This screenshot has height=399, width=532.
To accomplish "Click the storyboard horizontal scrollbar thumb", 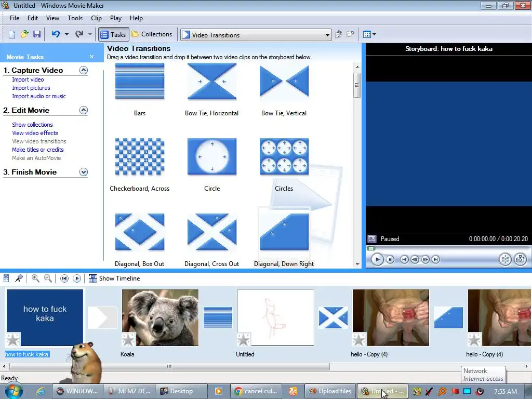I will click(169, 366).
